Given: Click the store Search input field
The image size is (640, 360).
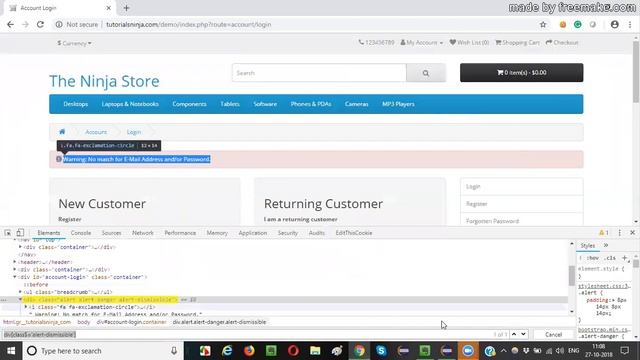Looking at the screenshot, I should click(x=319, y=73).
